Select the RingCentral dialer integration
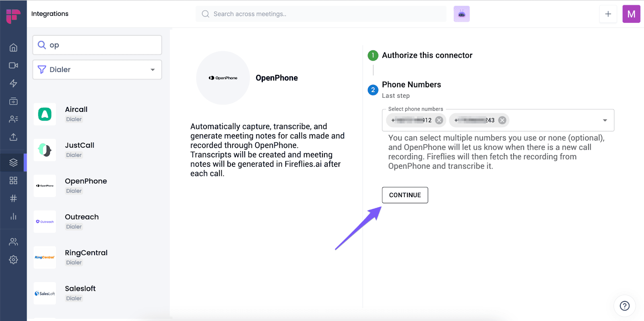The width and height of the screenshot is (644, 321). click(97, 257)
